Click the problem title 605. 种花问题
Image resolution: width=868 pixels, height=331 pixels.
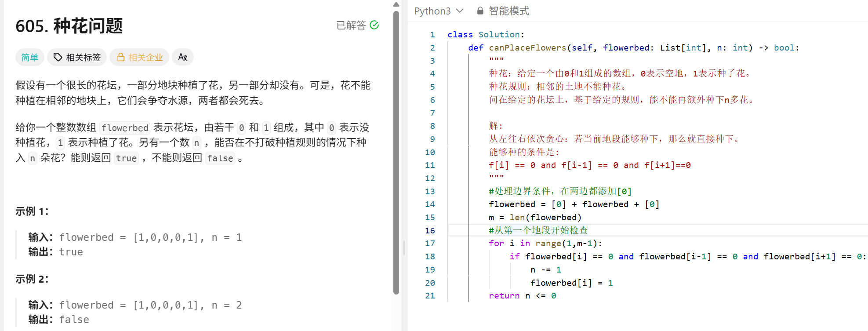69,26
